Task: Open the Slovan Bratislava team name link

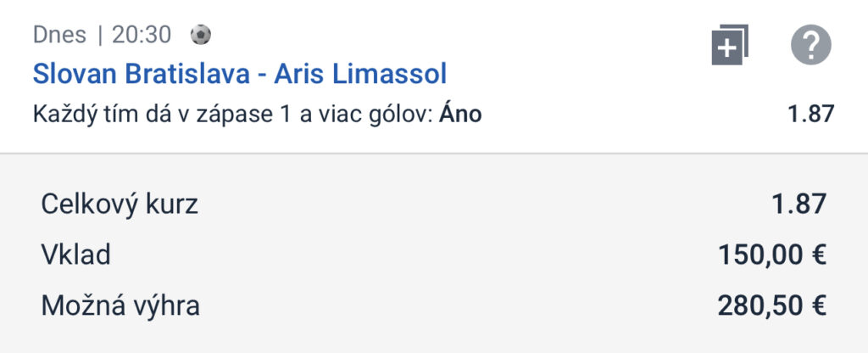Action: click(x=142, y=74)
